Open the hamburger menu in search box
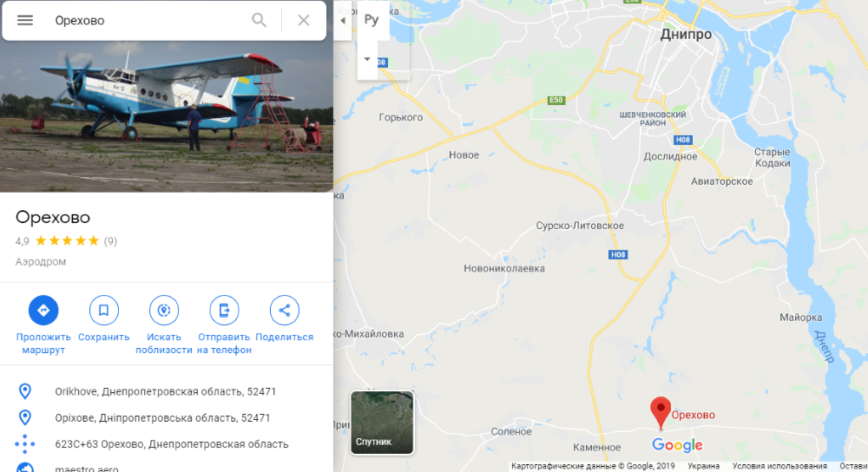 click(x=25, y=21)
